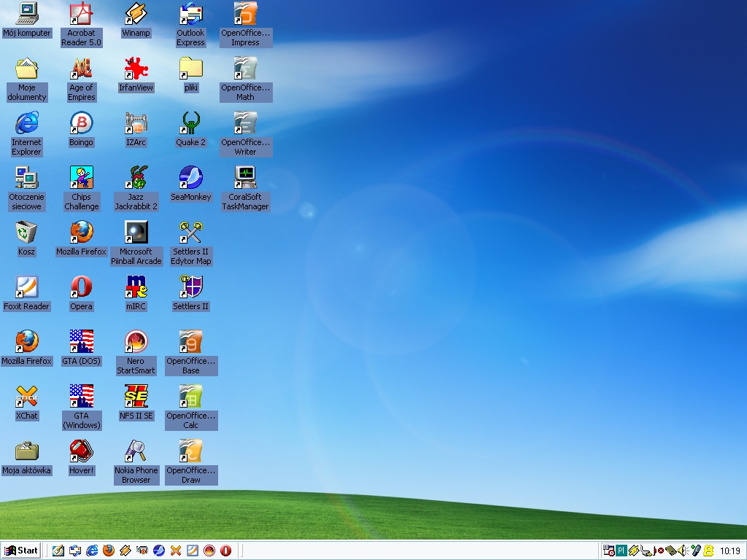Select the Opera desktop shortcut
The width and height of the screenshot is (747, 560).
pos(81,294)
